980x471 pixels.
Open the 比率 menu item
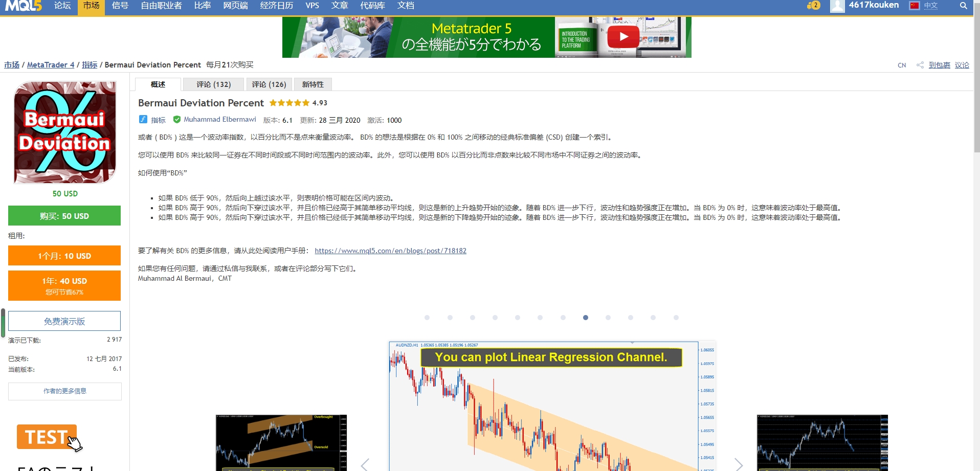pos(203,6)
